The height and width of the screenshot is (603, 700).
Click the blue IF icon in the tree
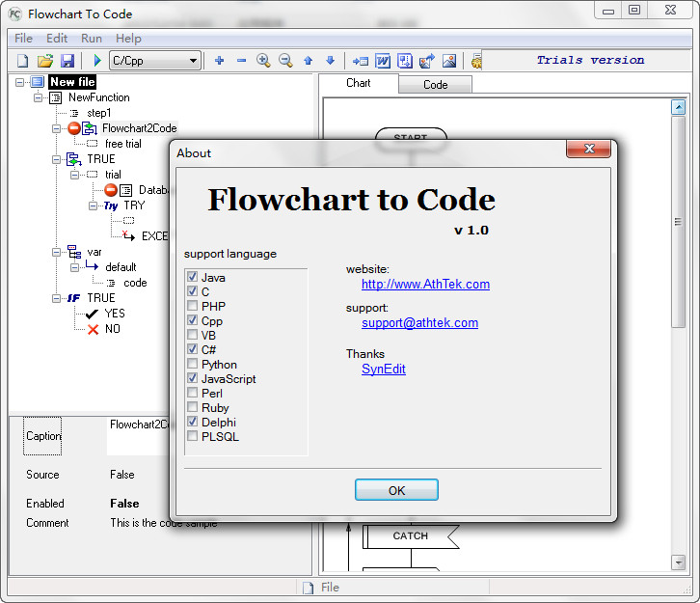click(73, 298)
